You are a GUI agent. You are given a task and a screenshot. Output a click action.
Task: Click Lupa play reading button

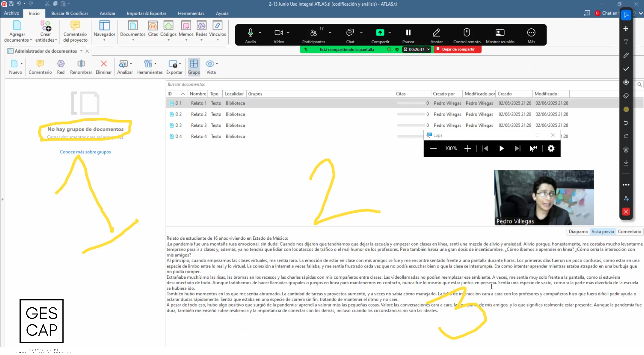click(501, 148)
